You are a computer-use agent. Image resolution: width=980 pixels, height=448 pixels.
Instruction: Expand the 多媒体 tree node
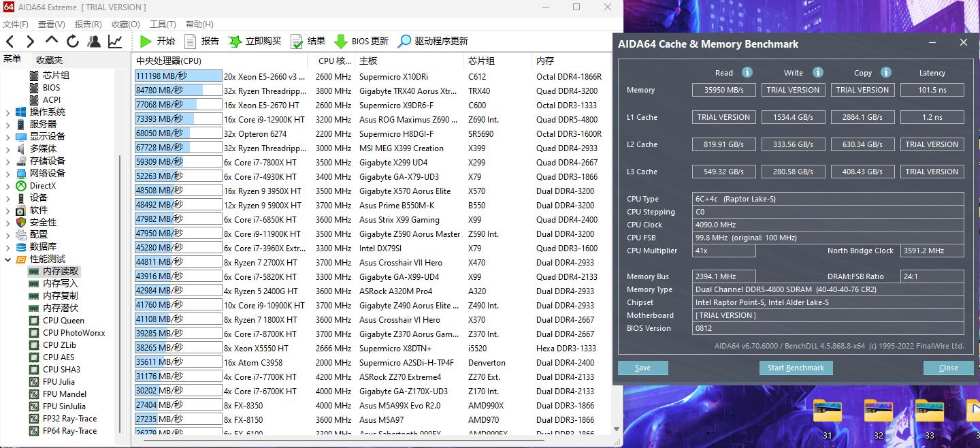(x=7, y=148)
